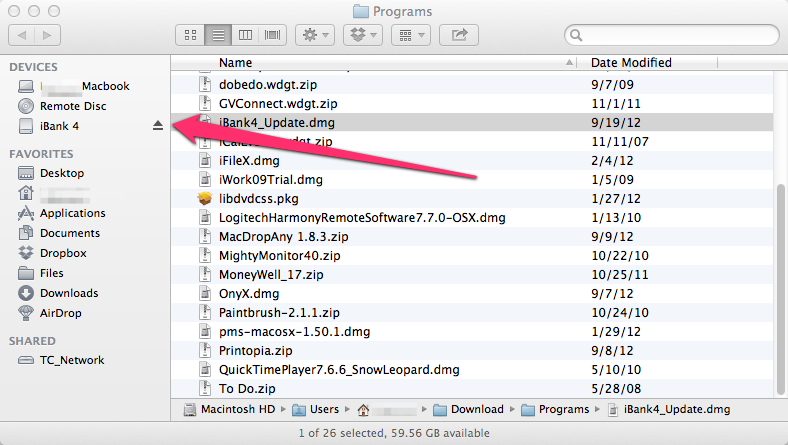Select TC_Network shared item

[x=61, y=360]
